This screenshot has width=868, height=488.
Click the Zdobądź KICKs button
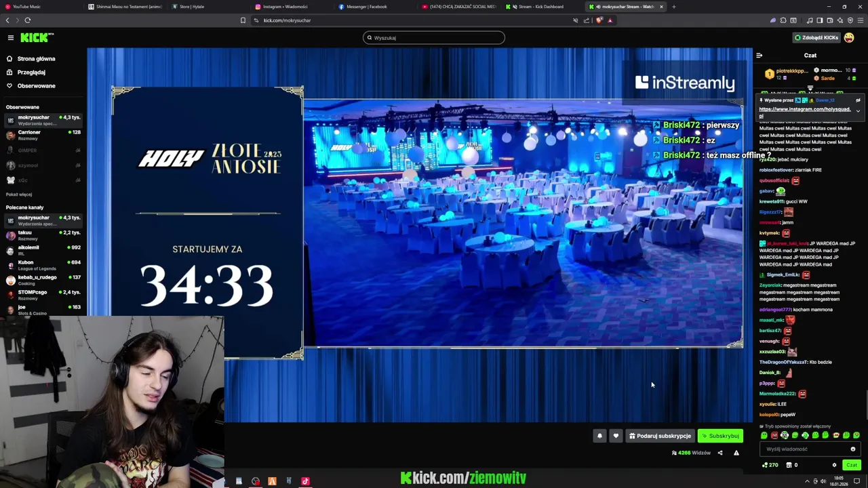pos(816,38)
